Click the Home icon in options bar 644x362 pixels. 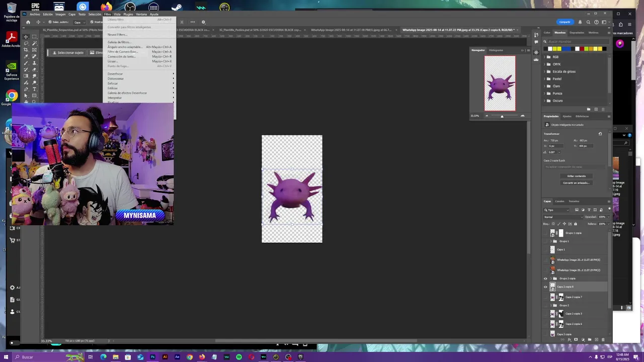coord(28,22)
